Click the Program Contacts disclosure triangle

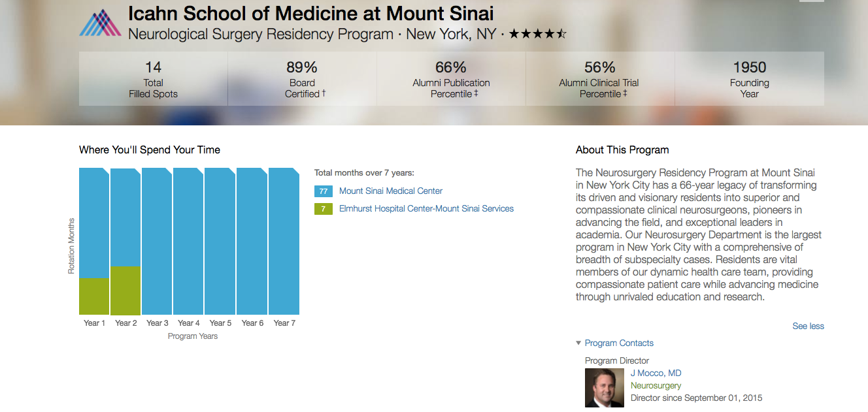pyautogui.click(x=578, y=343)
